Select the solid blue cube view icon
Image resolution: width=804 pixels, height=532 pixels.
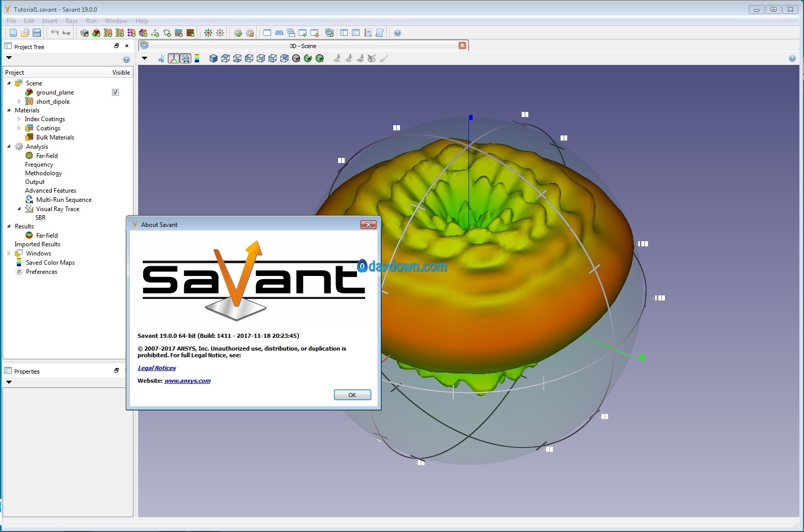213,58
